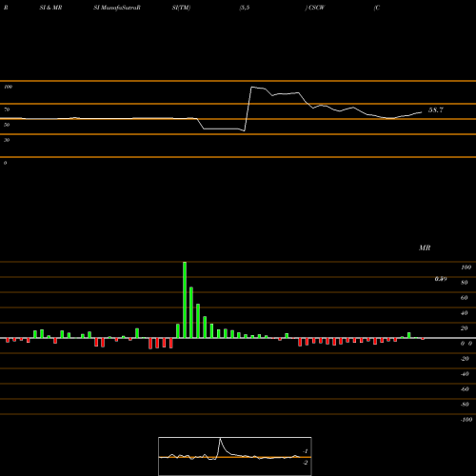Select the header text 'SI & MR'
This screenshot has height=476, width=476.
(50, 8)
